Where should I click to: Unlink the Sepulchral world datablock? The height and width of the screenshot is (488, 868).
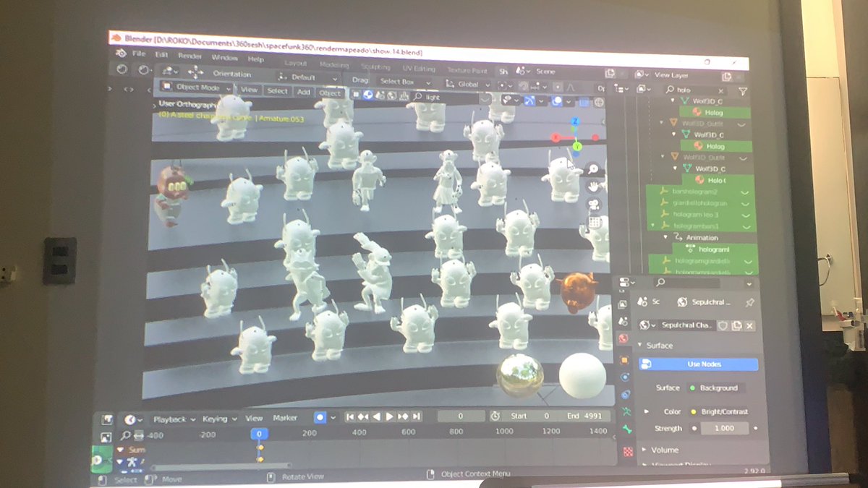point(749,326)
